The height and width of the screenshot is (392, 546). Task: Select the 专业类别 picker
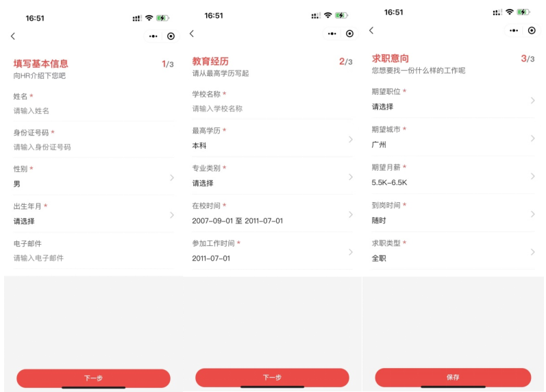pos(272,177)
